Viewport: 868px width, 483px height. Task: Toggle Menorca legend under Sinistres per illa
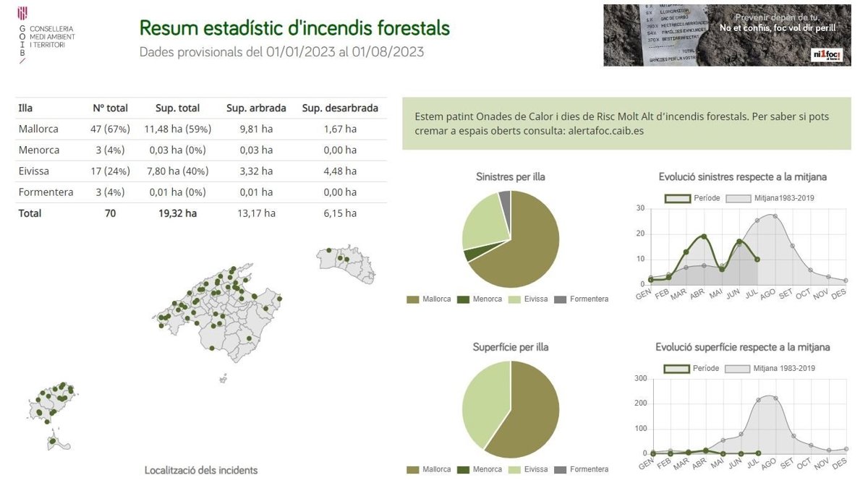(x=480, y=299)
